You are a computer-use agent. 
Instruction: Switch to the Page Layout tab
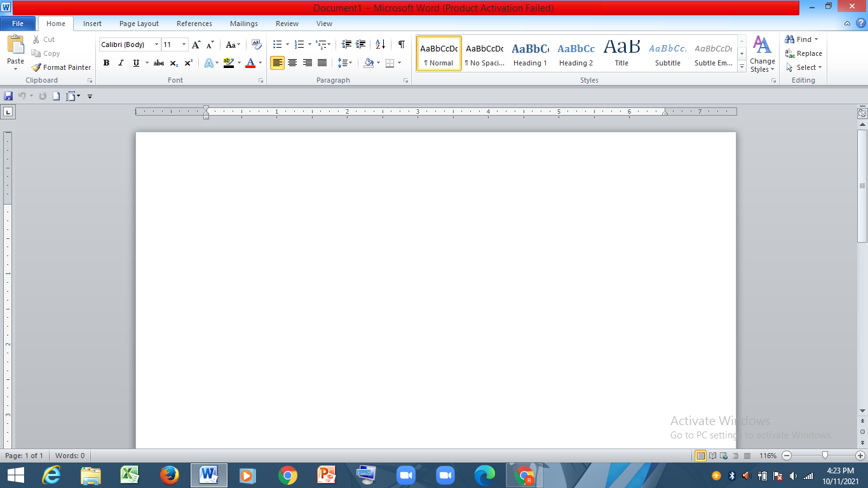pyautogui.click(x=139, y=24)
